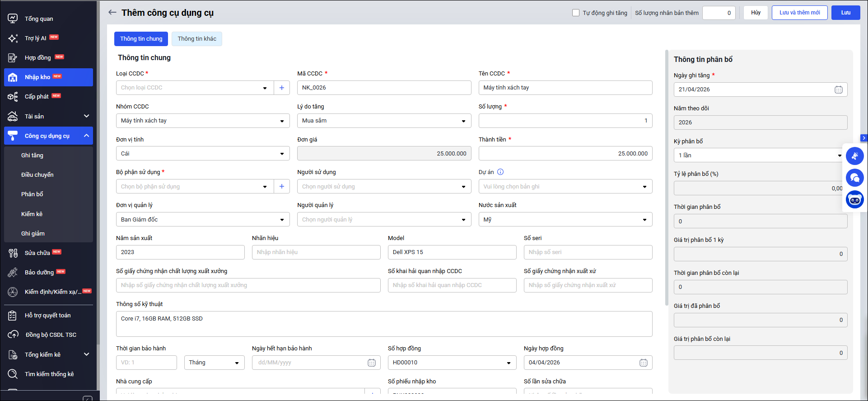Open Kiểm kê in the sidebar submenu
868x401 pixels.
click(32, 214)
